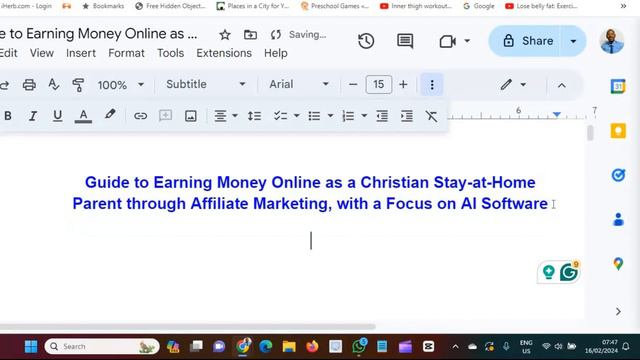Insert an image

191,116
